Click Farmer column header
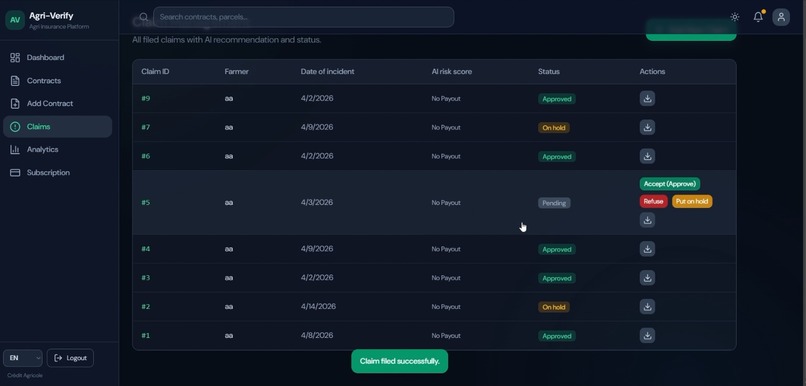The height and width of the screenshot is (386, 806). coord(236,71)
